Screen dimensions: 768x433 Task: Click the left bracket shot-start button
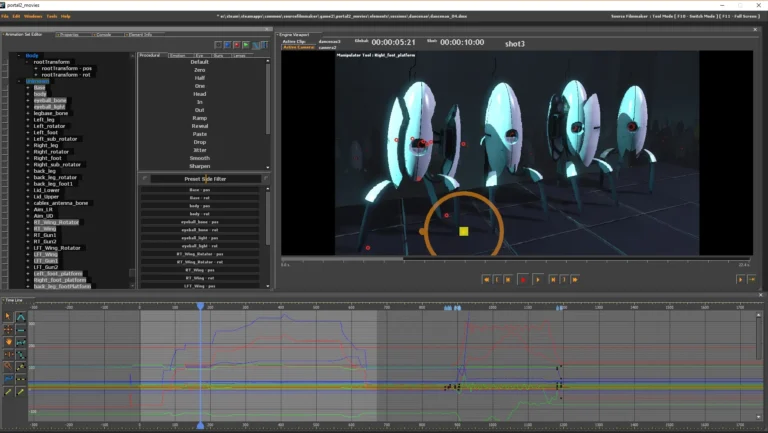[497, 280]
